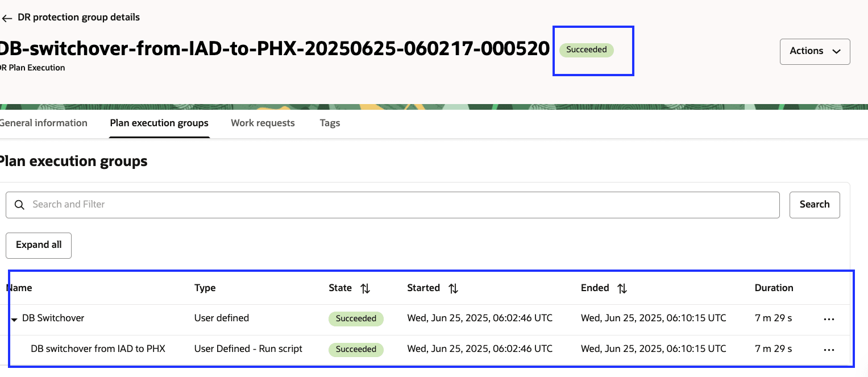This screenshot has width=868, height=377.
Task: Click the Ended column sort icon
Action: click(622, 288)
